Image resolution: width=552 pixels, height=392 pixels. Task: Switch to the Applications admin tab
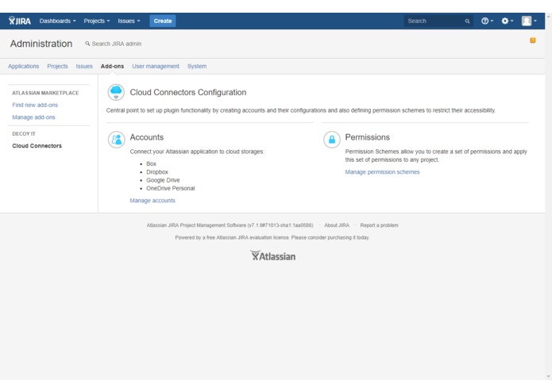coord(24,67)
